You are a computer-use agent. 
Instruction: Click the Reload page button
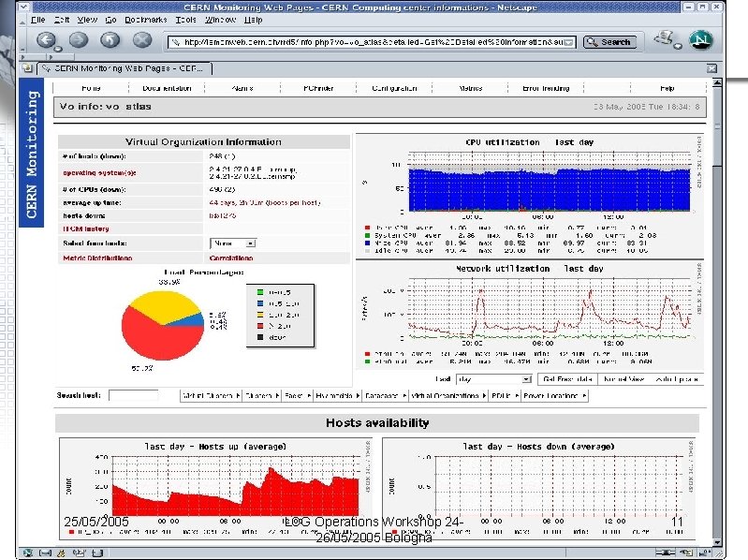[x=110, y=40]
